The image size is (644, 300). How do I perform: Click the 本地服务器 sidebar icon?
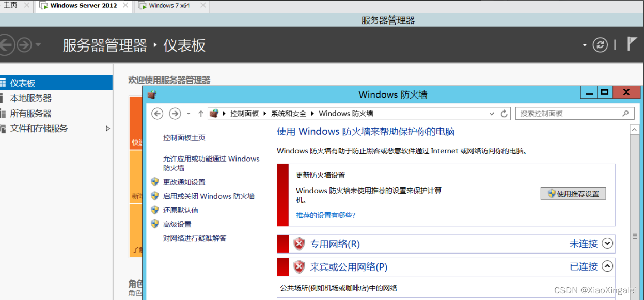(3, 98)
